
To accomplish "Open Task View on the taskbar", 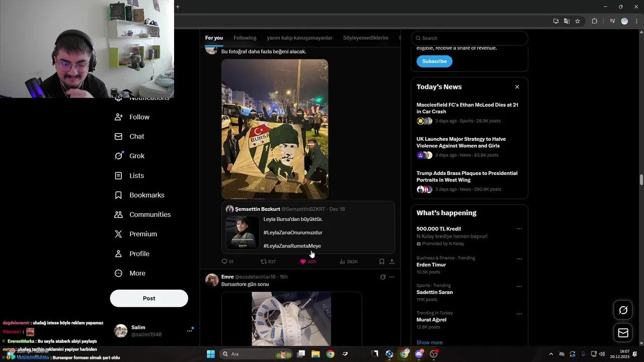I will [x=301, y=354].
